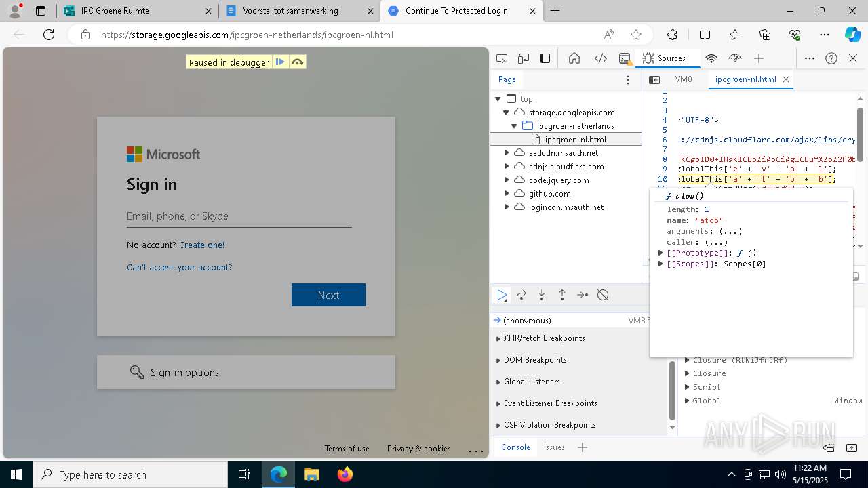The height and width of the screenshot is (488, 868).
Task: Expand the Global scope entry
Action: pyautogui.click(x=687, y=401)
